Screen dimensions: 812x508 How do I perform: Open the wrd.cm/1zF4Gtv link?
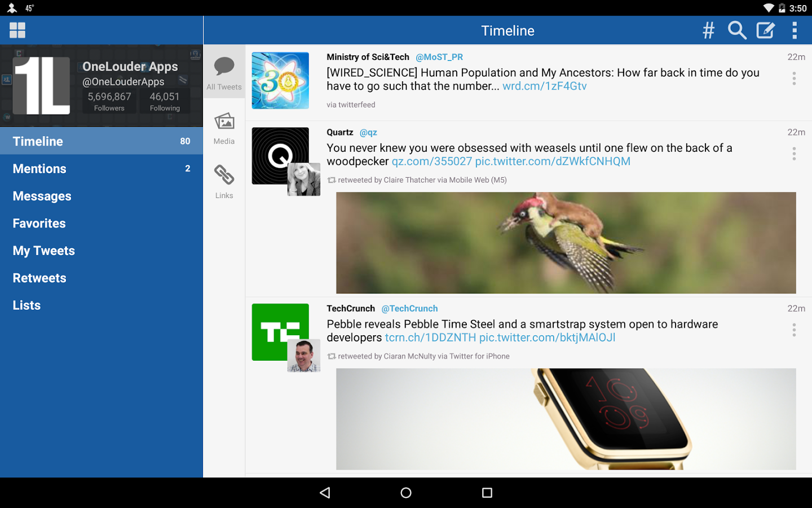tap(545, 86)
